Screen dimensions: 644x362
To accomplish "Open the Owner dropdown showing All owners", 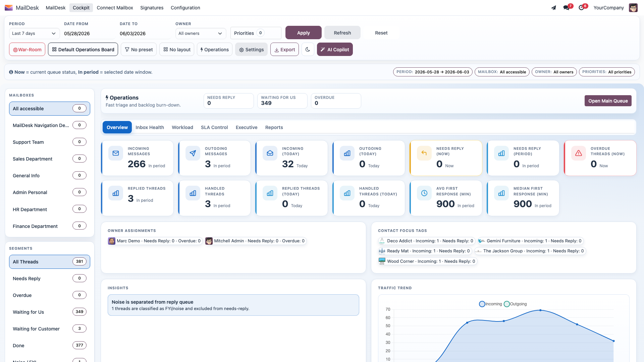I will click(201, 34).
